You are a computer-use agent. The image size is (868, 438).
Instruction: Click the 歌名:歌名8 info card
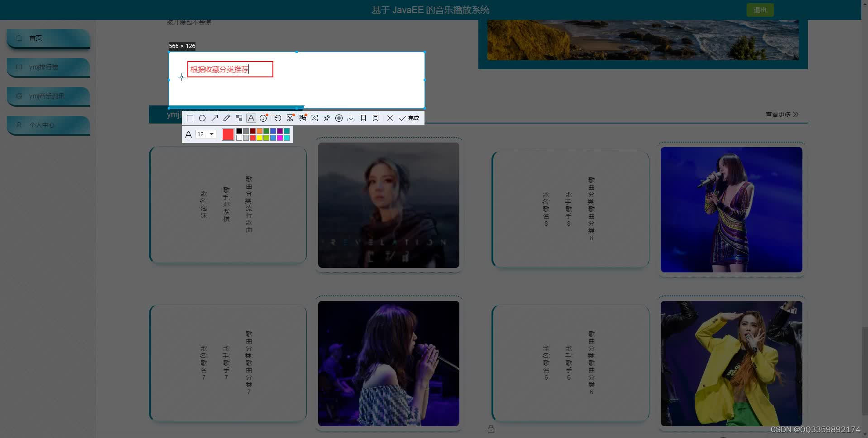[570, 209]
